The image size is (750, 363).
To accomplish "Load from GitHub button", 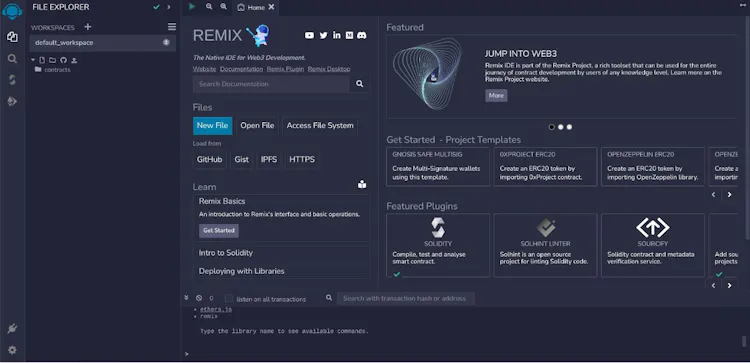I will [210, 159].
